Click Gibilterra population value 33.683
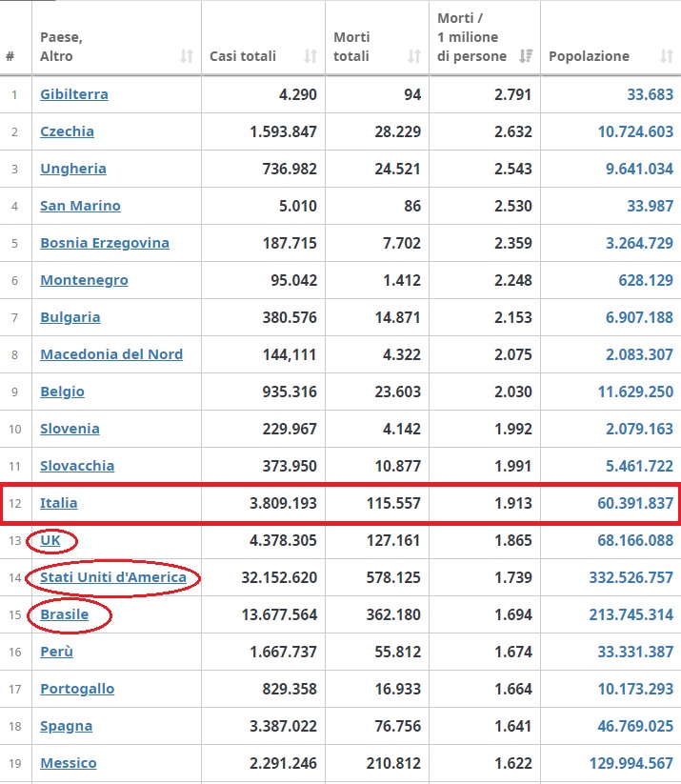This screenshot has height=784, width=681. (x=650, y=94)
